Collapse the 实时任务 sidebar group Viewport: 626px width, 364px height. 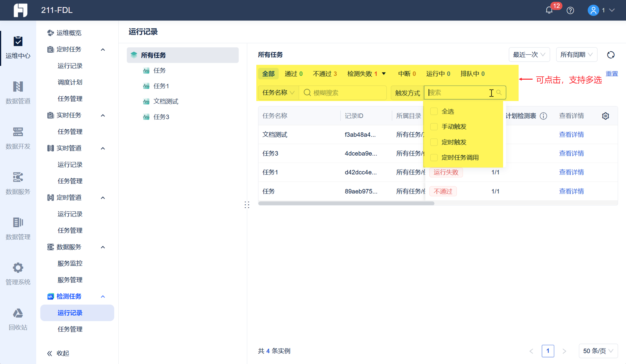click(103, 116)
